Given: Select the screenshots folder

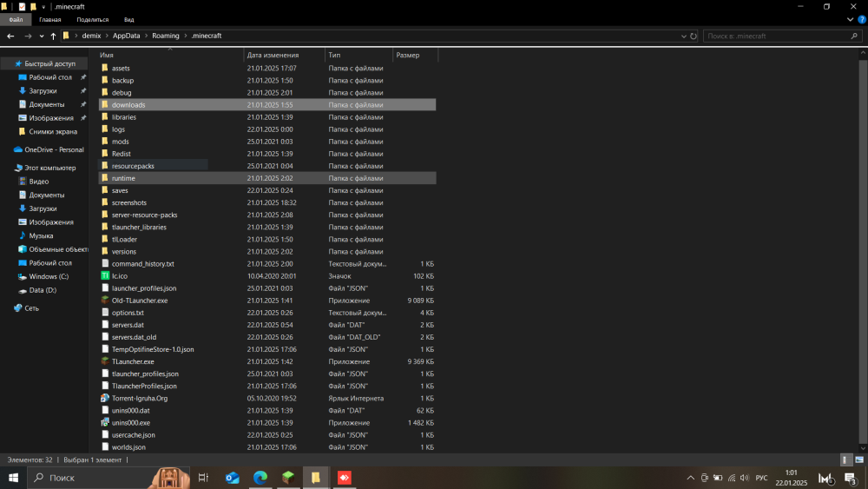Looking at the screenshot, I should 266,202.
